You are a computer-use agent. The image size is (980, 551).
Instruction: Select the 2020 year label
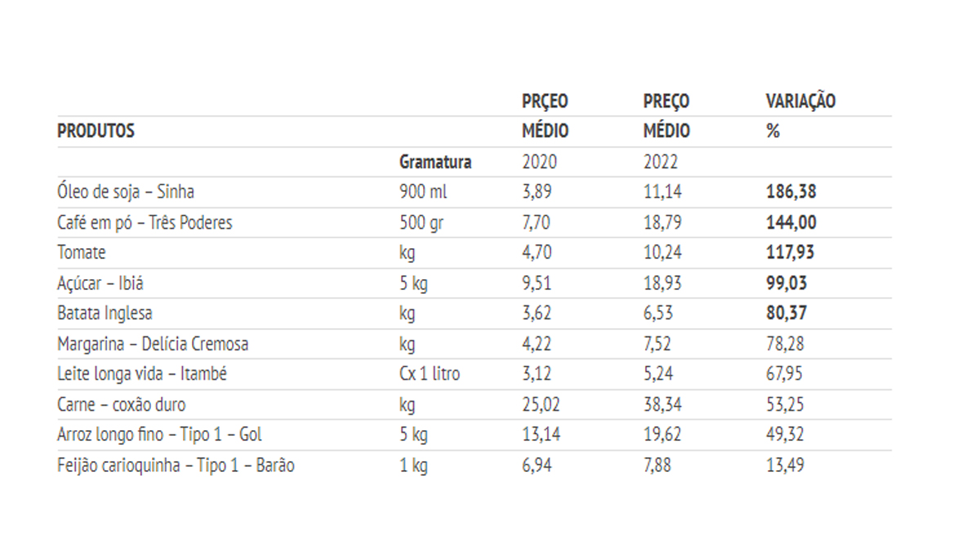(539, 162)
